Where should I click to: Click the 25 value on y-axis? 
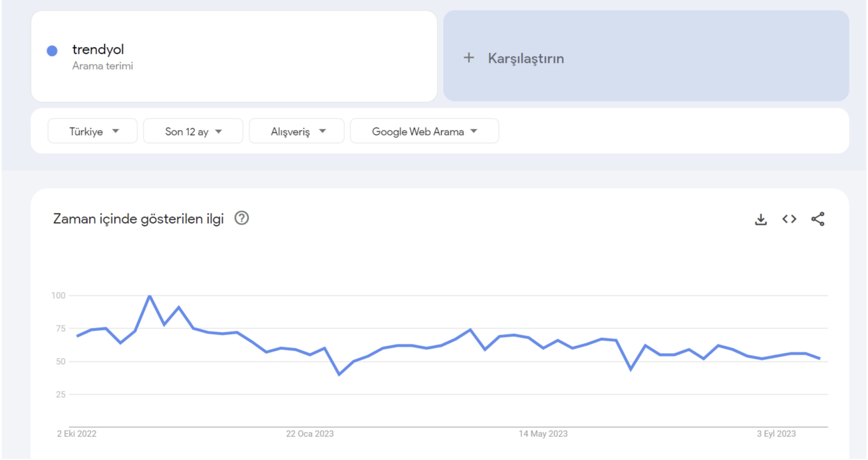[61, 395]
